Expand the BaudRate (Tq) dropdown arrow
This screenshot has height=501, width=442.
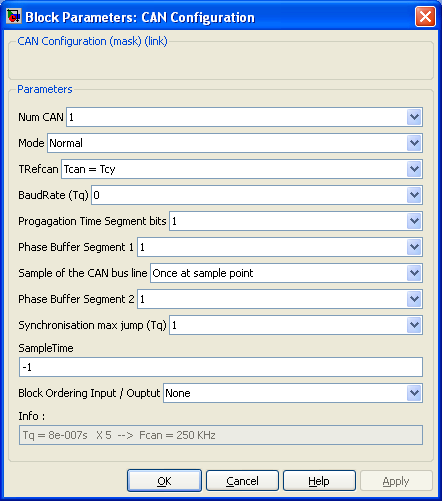coord(414,195)
